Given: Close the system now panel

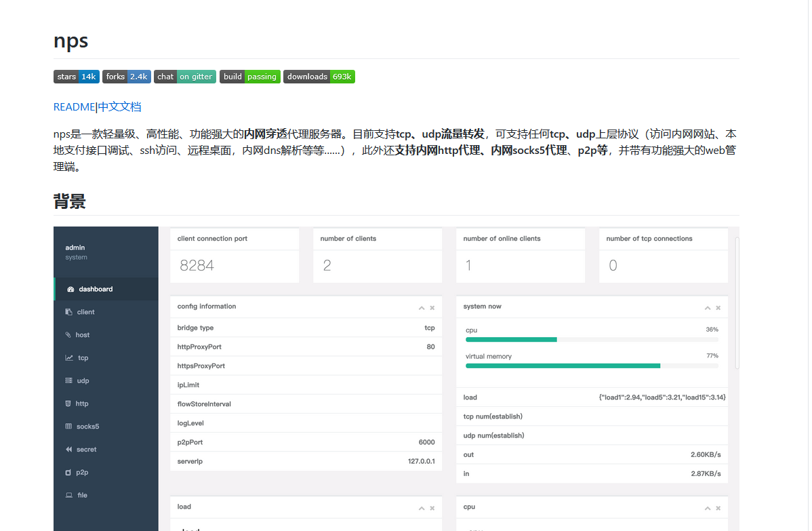Looking at the screenshot, I should [x=718, y=308].
